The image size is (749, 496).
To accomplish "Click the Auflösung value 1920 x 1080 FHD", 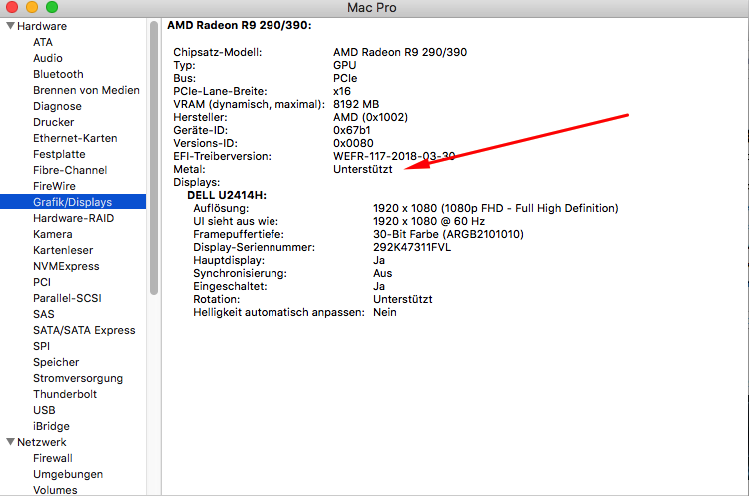I will pos(496,208).
